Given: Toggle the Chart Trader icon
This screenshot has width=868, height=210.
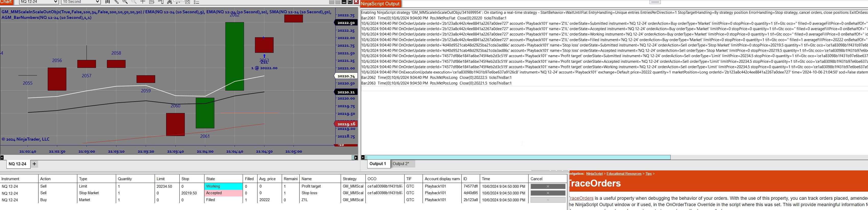Looking at the screenshot, I should coord(161,2).
